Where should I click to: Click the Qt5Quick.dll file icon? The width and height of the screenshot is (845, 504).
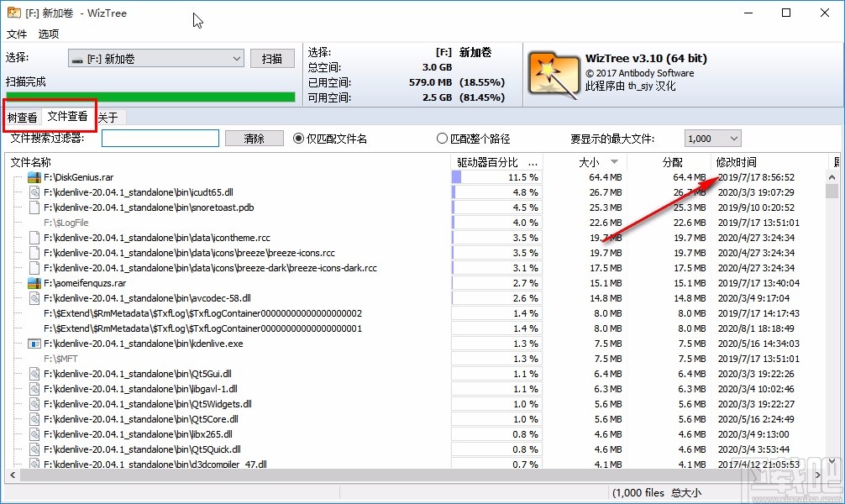(34, 449)
